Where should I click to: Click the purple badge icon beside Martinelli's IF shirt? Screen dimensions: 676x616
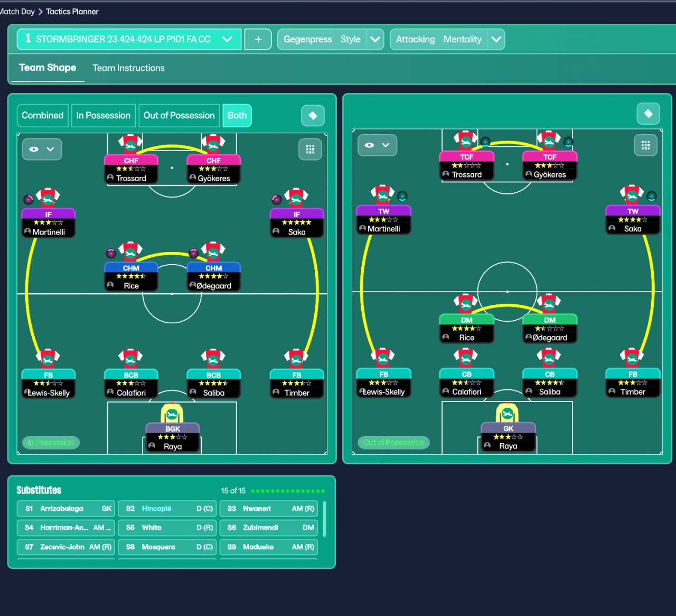(x=29, y=199)
